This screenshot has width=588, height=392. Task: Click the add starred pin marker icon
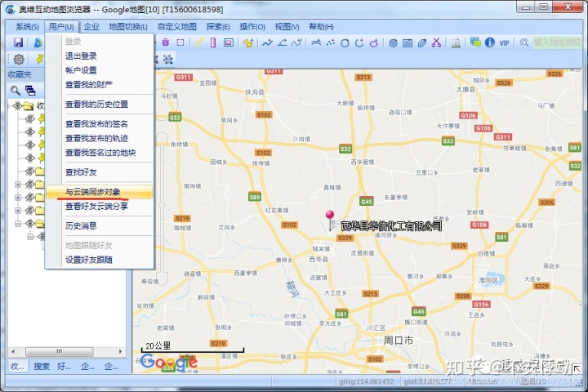(248, 42)
